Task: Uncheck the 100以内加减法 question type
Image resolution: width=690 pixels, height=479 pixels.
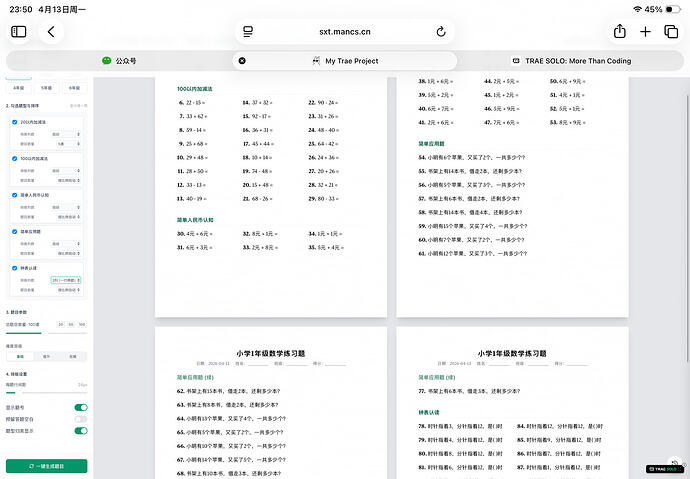Action: [15, 158]
